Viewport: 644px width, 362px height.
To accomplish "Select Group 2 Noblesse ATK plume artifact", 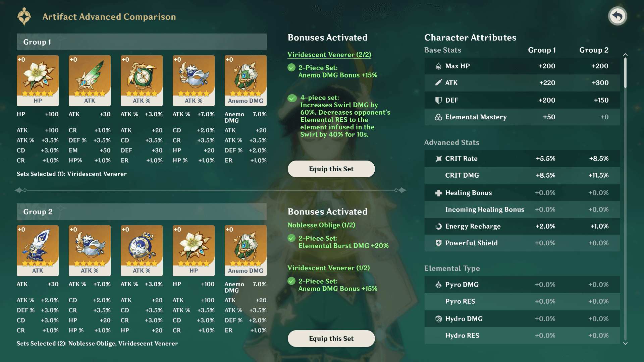I will tap(38, 250).
